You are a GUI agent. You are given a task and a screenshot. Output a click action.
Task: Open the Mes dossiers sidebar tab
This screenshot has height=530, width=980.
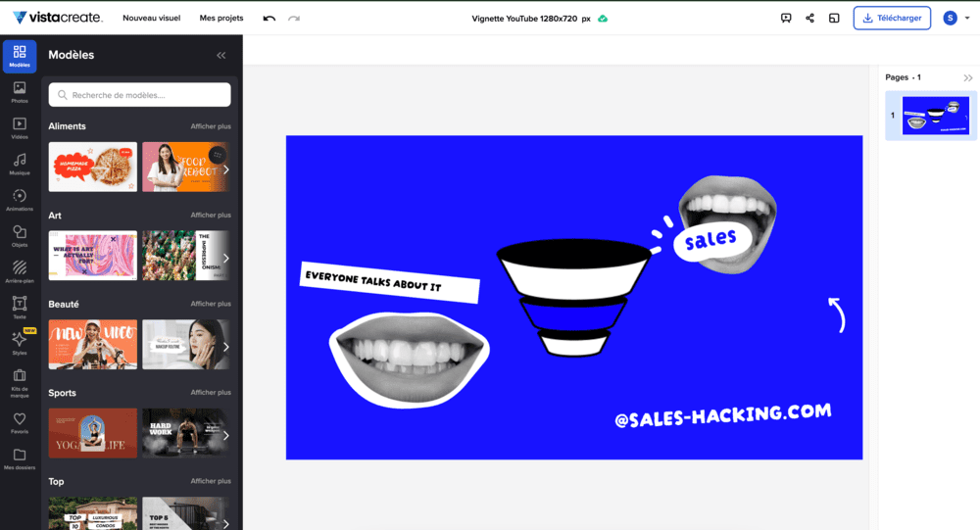pos(20,458)
